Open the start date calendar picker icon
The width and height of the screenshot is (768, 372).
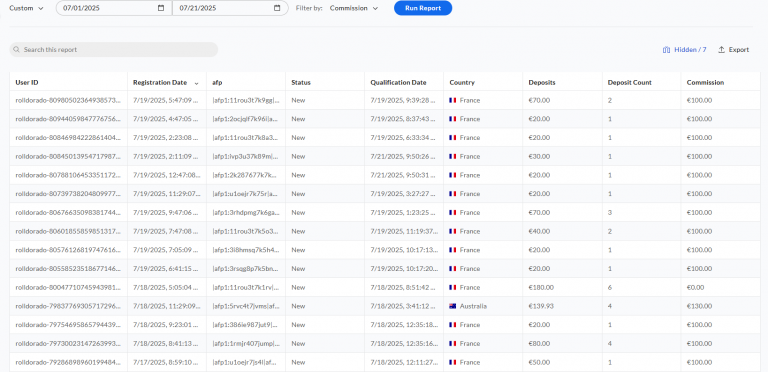coord(161,8)
